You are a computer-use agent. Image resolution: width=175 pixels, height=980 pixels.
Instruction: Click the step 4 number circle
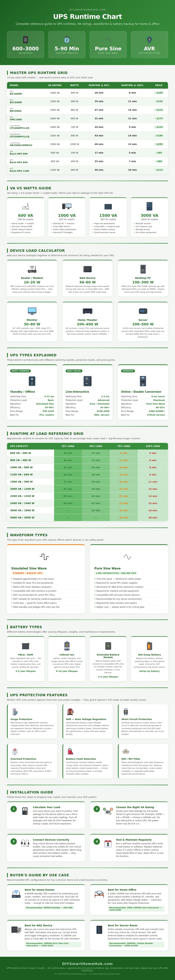pyautogui.click(x=97, y=842)
